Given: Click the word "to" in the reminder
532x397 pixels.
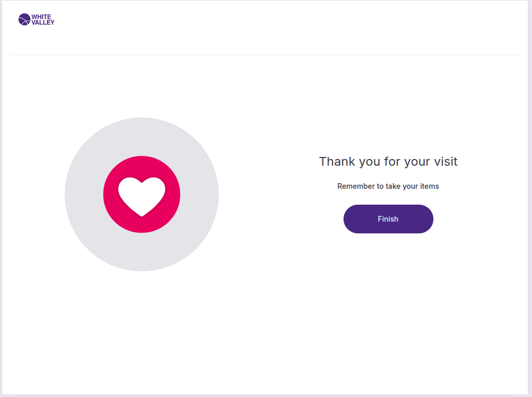Looking at the screenshot, I should pos(381,186).
